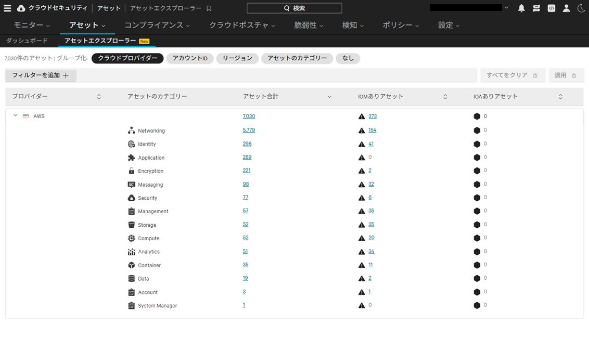Click IOM warning triangle in AWS row
Viewport: 589px width, 364px height.
click(362, 116)
